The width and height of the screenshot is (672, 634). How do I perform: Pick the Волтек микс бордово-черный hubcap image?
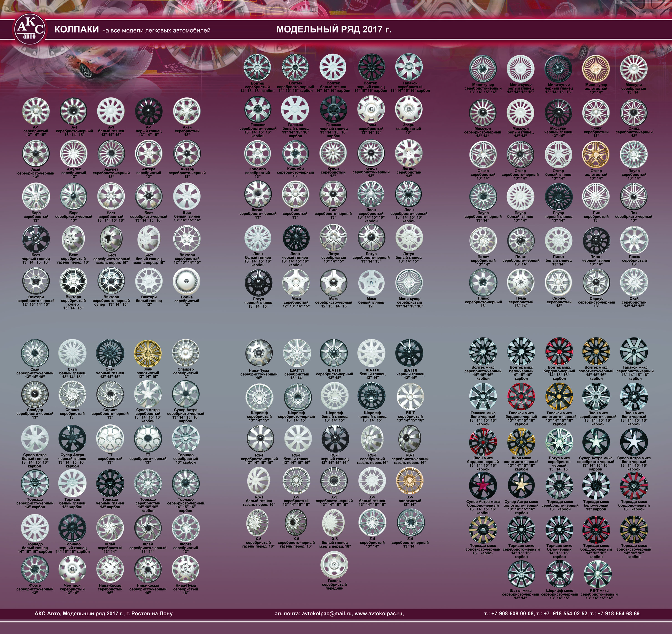559,351
